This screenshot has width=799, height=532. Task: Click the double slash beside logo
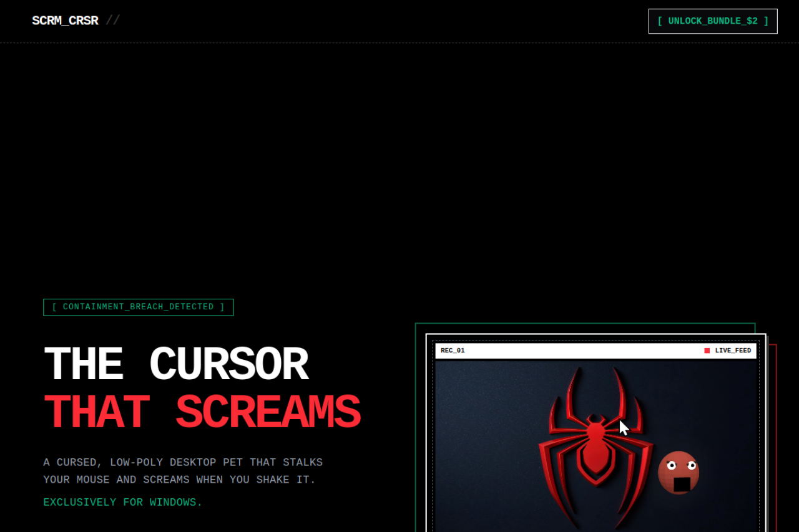coord(112,21)
